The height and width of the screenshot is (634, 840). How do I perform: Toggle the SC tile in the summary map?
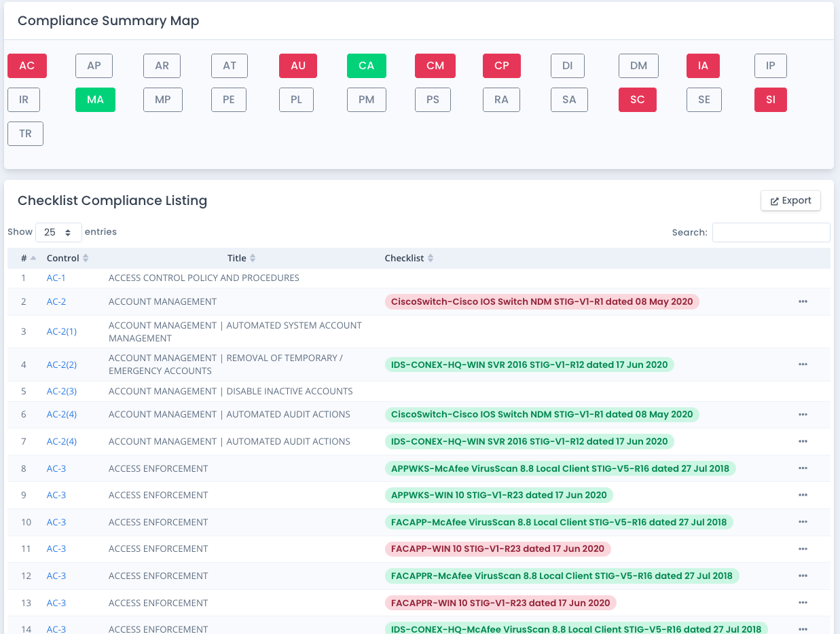(x=637, y=99)
